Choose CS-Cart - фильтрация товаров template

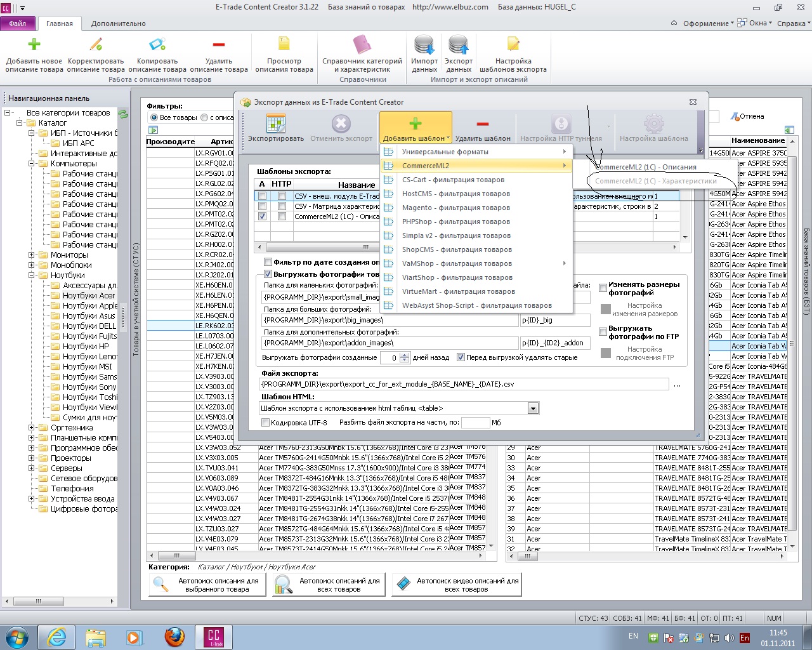coord(476,180)
